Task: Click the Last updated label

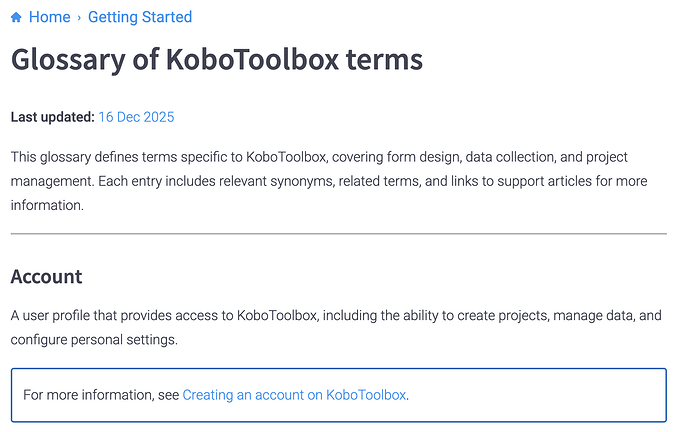Action: tap(52, 117)
